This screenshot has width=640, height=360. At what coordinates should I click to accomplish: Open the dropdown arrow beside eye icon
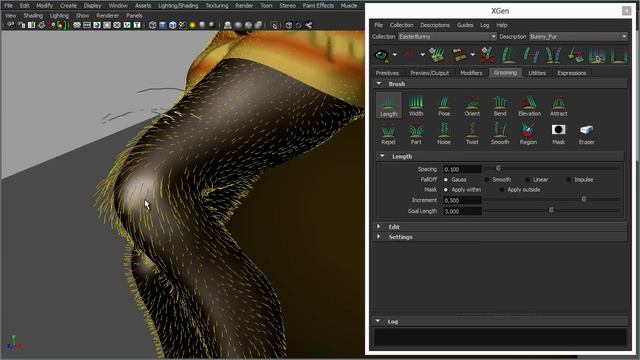[x=395, y=55]
